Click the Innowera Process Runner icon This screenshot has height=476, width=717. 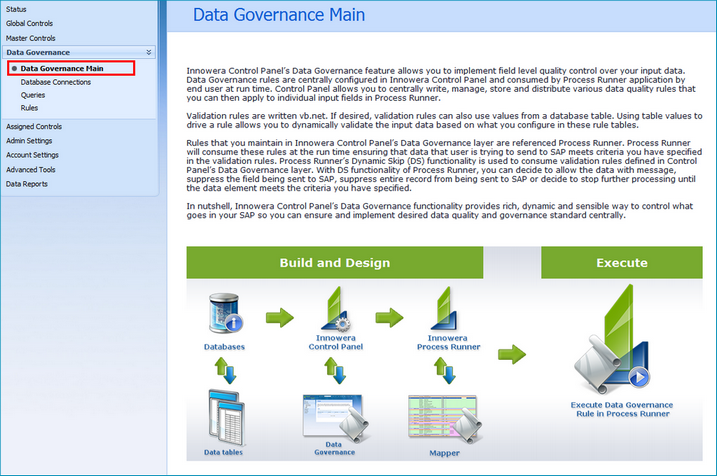pyautogui.click(x=444, y=308)
